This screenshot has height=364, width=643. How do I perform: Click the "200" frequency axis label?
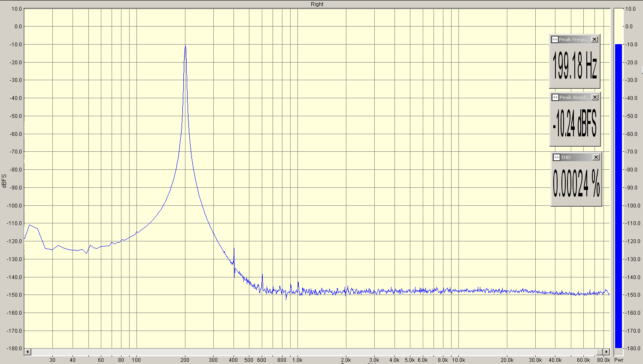coord(185,360)
